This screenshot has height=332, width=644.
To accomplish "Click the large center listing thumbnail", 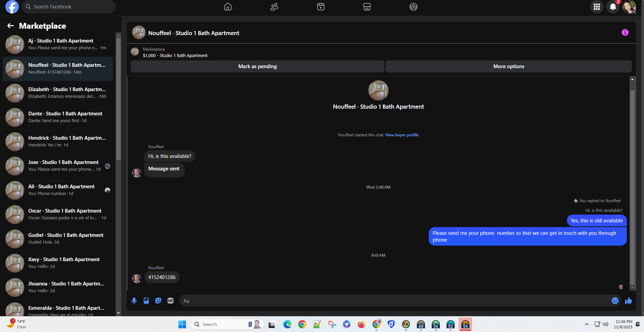I will coord(378,90).
